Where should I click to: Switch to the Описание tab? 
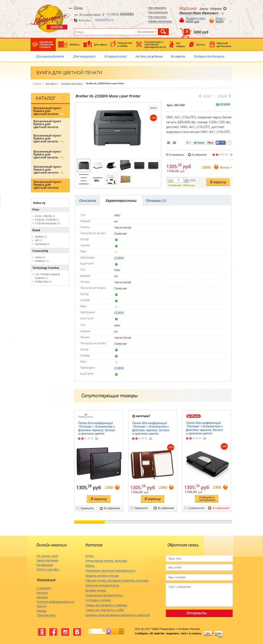[87, 200]
